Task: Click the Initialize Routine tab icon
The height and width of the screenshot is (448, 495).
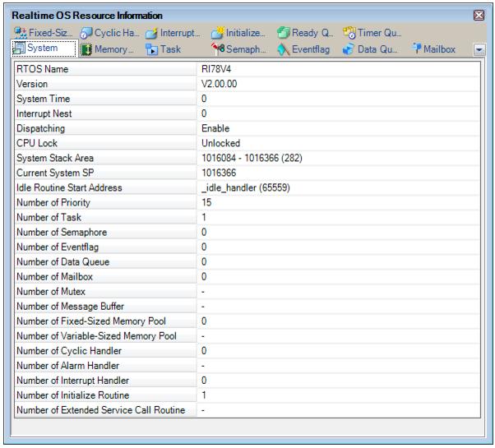Action: coord(220,33)
